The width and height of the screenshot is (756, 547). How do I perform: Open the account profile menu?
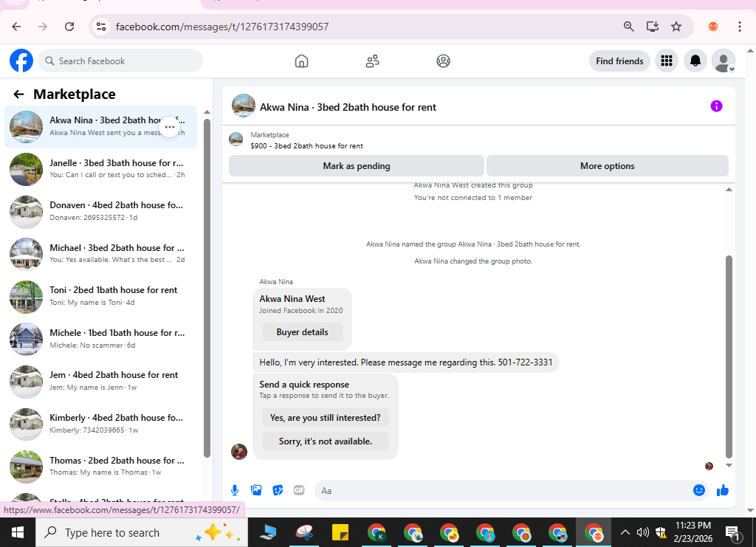click(x=724, y=61)
